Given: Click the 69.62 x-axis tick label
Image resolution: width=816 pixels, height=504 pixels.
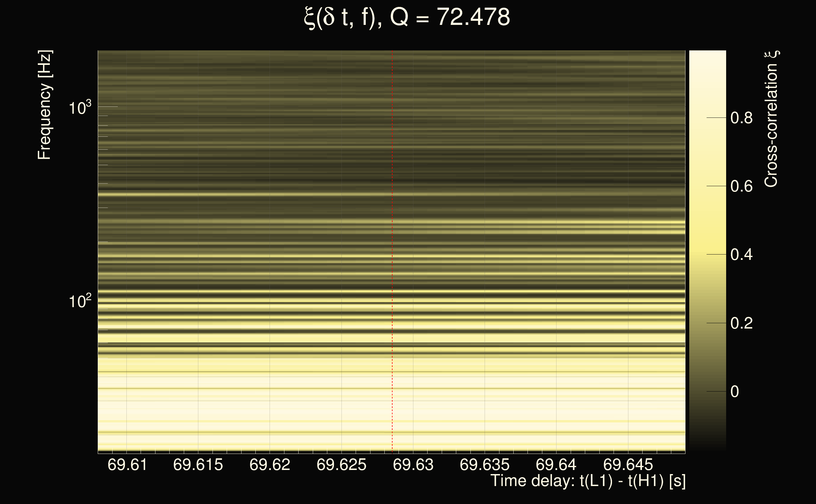Looking at the screenshot, I should (x=270, y=465).
